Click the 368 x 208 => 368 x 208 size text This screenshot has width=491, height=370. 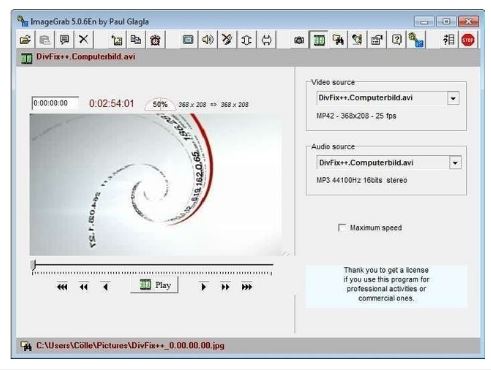pyautogui.click(x=213, y=105)
